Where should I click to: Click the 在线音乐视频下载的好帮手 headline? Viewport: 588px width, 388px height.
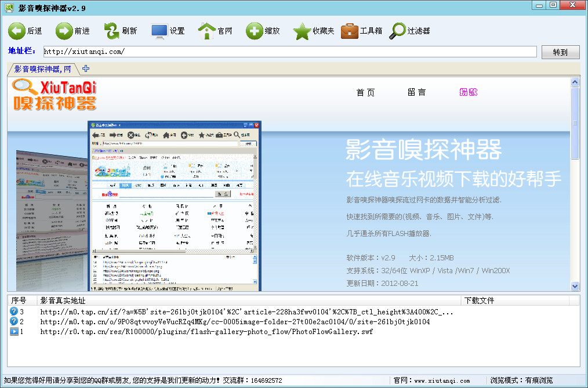453,179
